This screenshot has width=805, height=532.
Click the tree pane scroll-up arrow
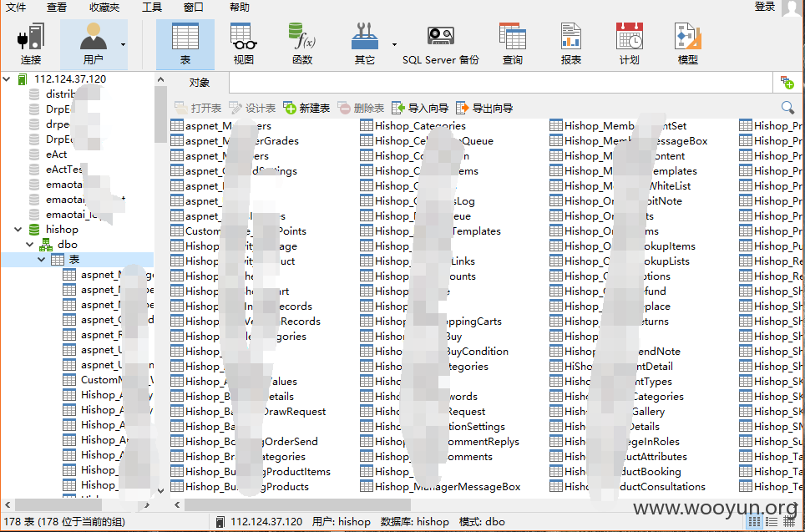point(160,79)
